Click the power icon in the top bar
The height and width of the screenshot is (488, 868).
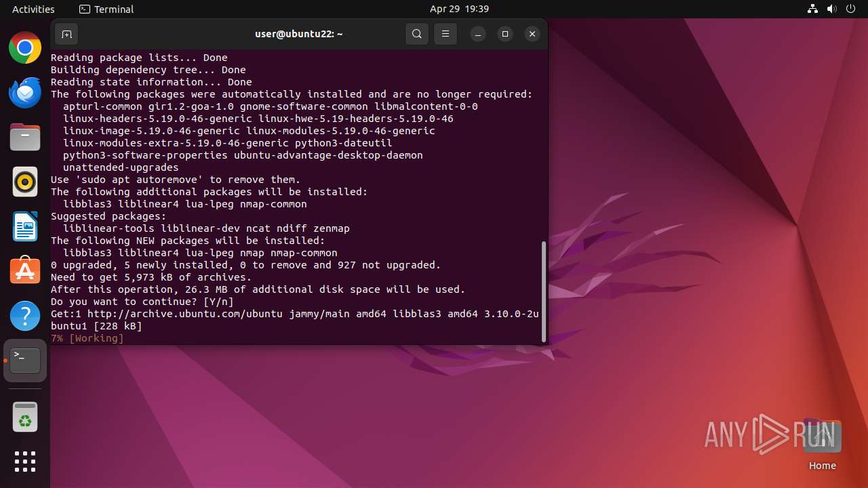(x=851, y=9)
